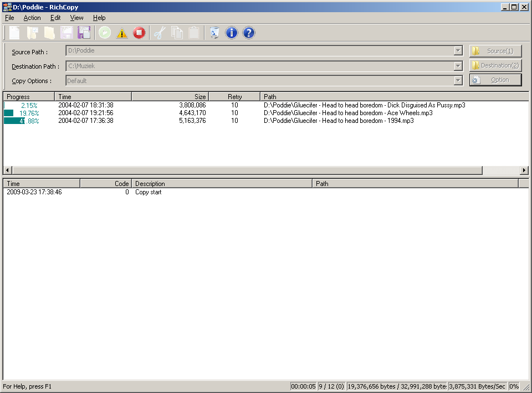The image size is (532, 393).
Task: Click the timestamp 2004-02-07 19:21:56
Action: pyautogui.click(x=86, y=113)
